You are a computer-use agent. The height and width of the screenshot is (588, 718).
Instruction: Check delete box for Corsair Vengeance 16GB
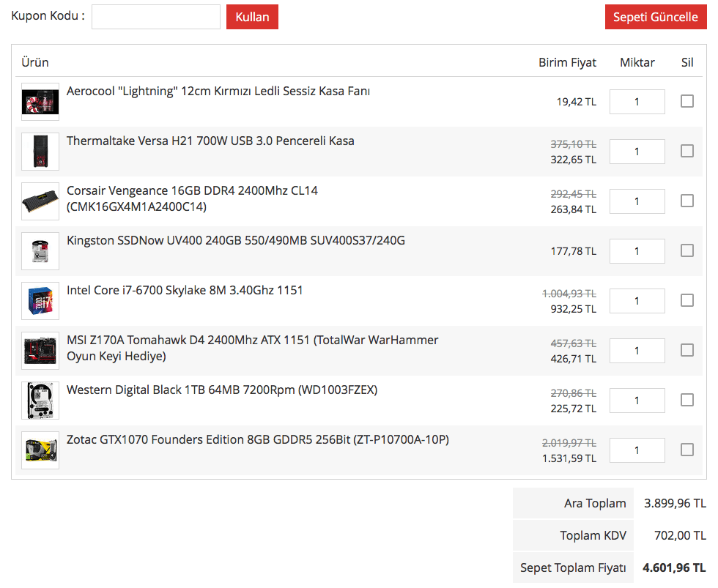[687, 201]
